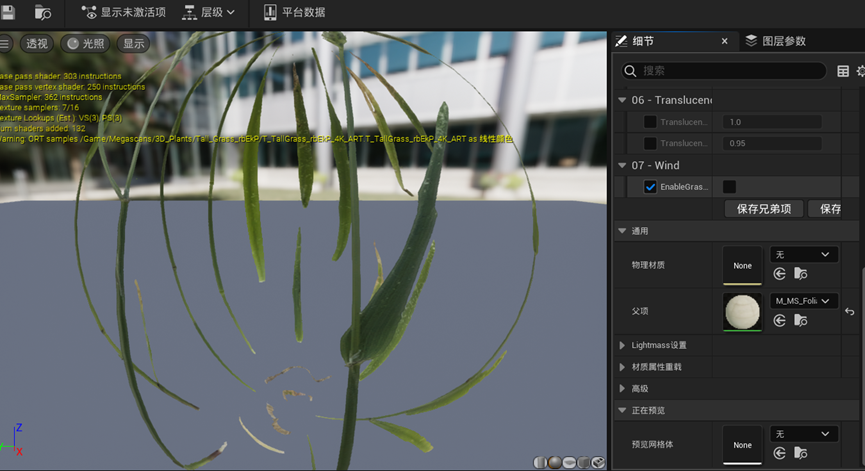Click the 父项 property label
The height and width of the screenshot is (471, 865).
pyautogui.click(x=640, y=312)
